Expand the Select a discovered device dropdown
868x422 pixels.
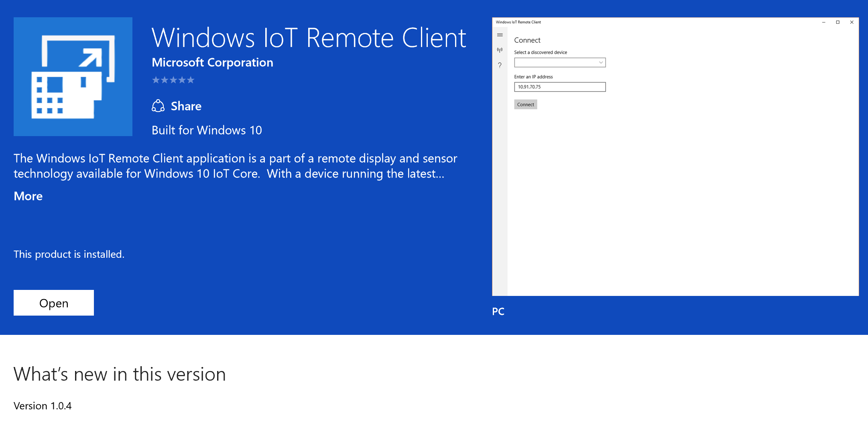click(x=560, y=63)
